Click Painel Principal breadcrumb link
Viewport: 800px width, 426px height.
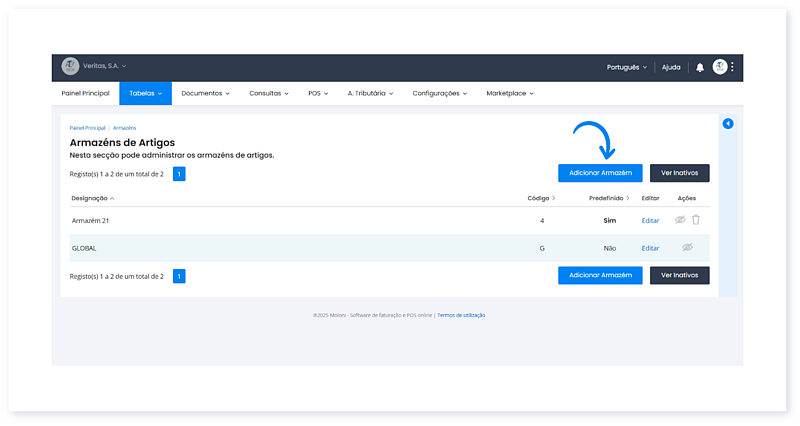pos(87,128)
